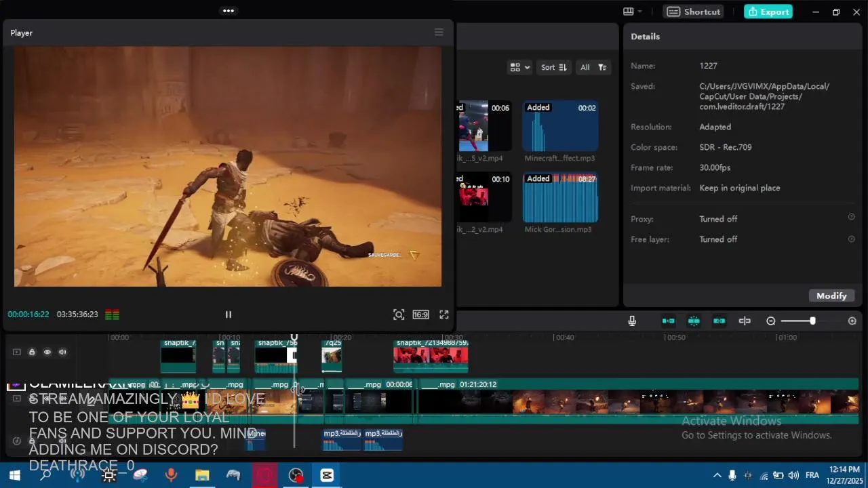Click the record voiceover microphone icon

(x=632, y=321)
